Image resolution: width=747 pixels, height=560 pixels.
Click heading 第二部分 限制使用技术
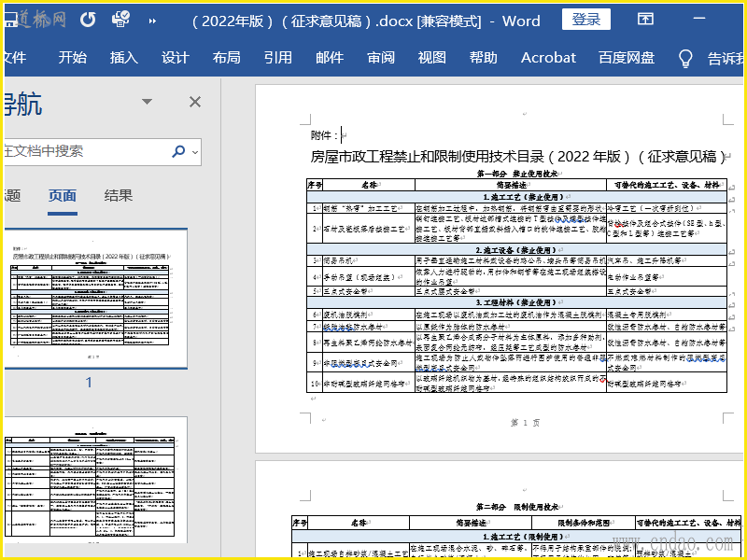click(x=517, y=507)
